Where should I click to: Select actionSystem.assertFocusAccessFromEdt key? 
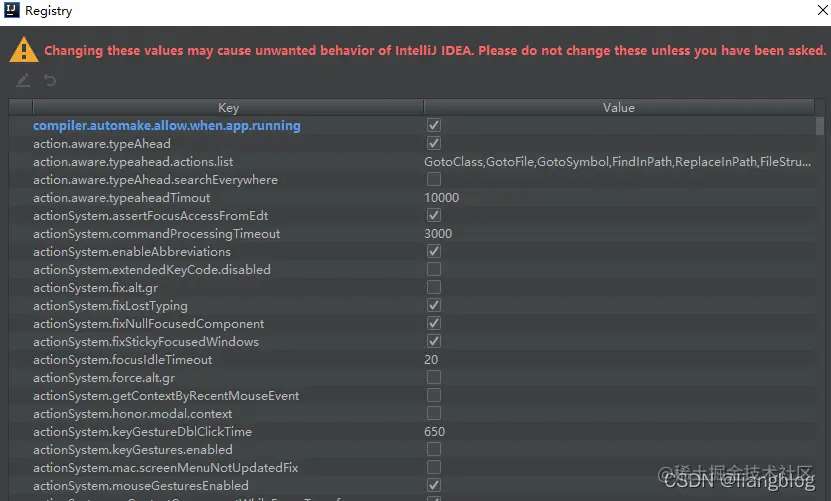coord(151,216)
